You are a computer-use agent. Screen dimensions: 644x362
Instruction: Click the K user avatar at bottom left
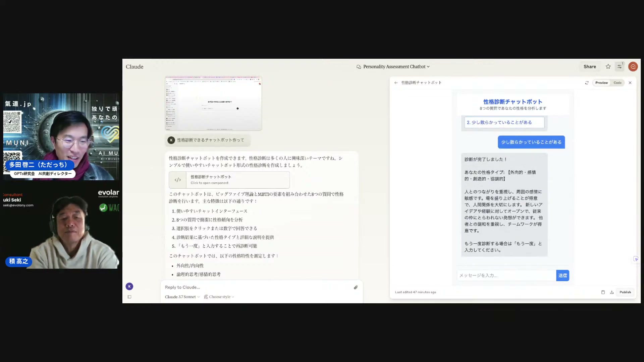129,287
